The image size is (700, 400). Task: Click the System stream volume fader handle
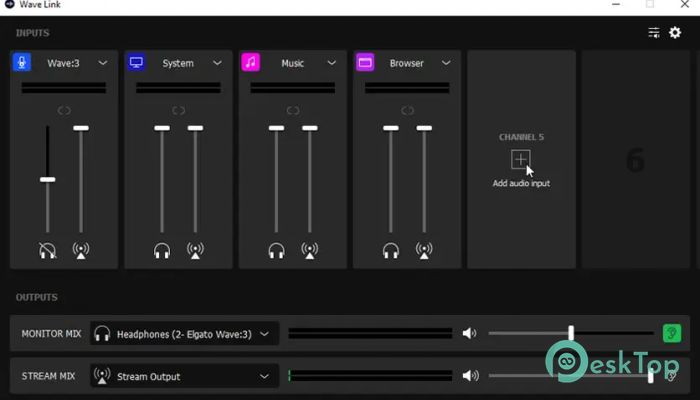[195, 128]
